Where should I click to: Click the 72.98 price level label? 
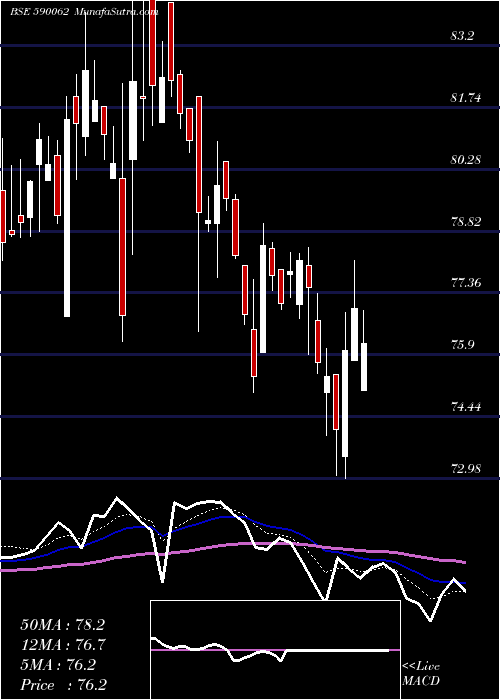(x=468, y=469)
